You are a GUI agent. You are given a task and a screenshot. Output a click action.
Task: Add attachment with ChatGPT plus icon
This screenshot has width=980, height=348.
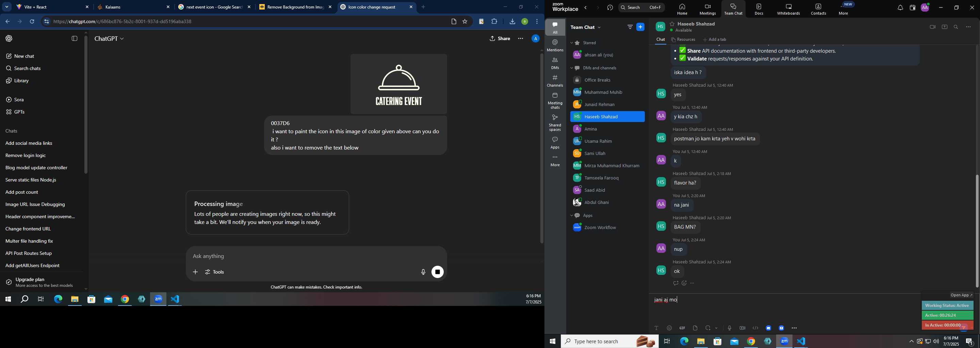point(195,272)
